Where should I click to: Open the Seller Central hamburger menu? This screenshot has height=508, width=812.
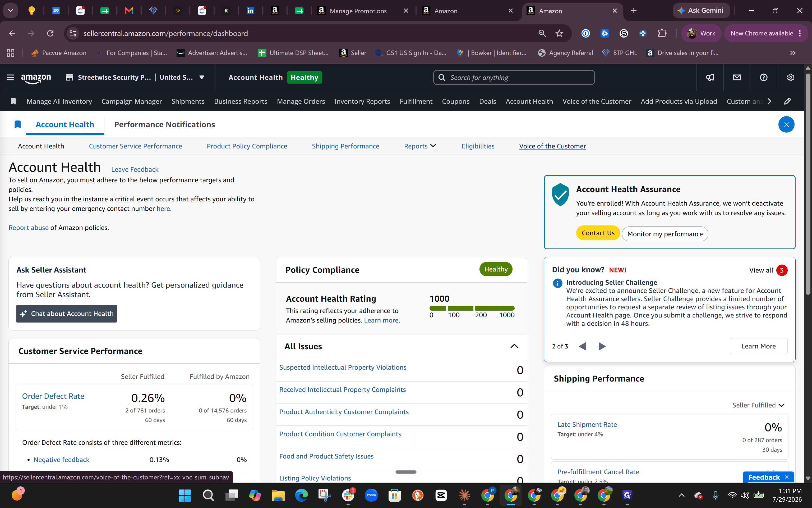click(10, 78)
